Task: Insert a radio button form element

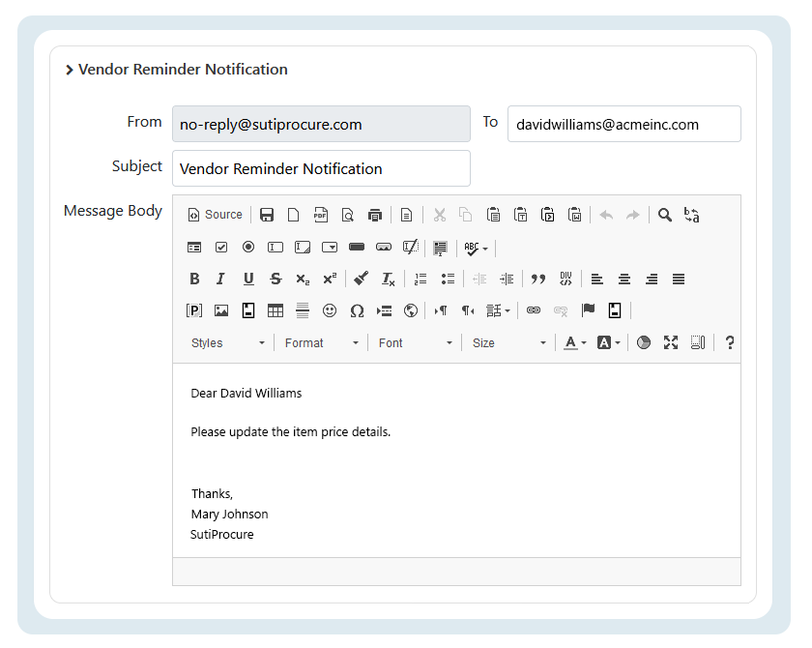Action: 248,248
